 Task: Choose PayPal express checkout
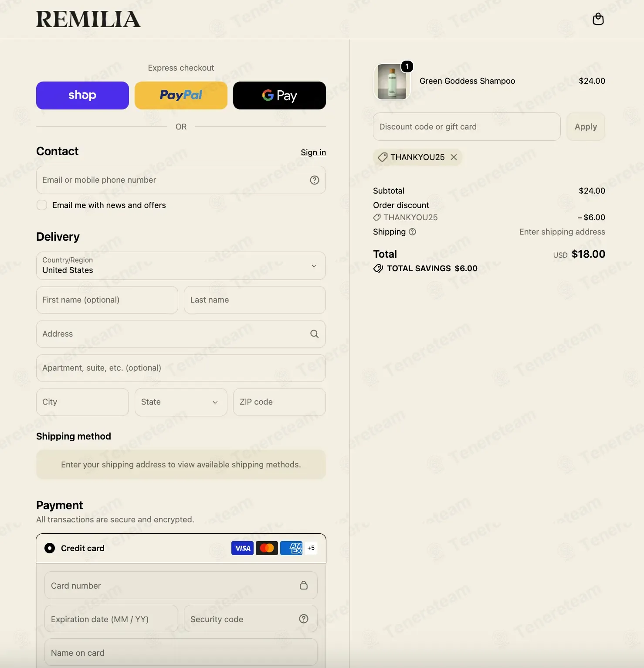181,95
